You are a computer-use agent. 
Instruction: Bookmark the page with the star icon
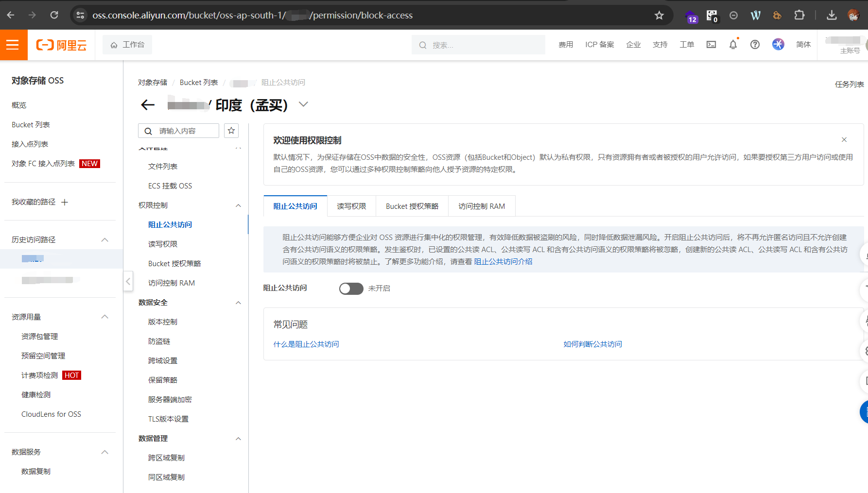pos(659,15)
